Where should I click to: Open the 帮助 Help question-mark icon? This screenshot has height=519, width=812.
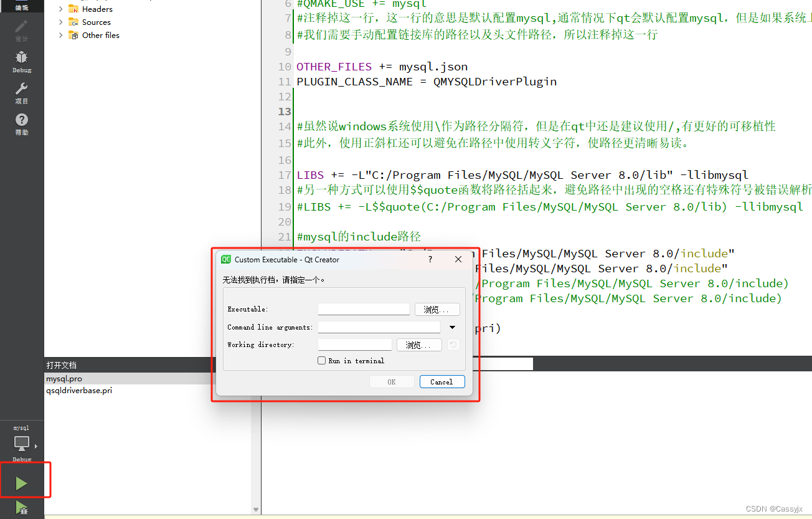(x=21, y=118)
